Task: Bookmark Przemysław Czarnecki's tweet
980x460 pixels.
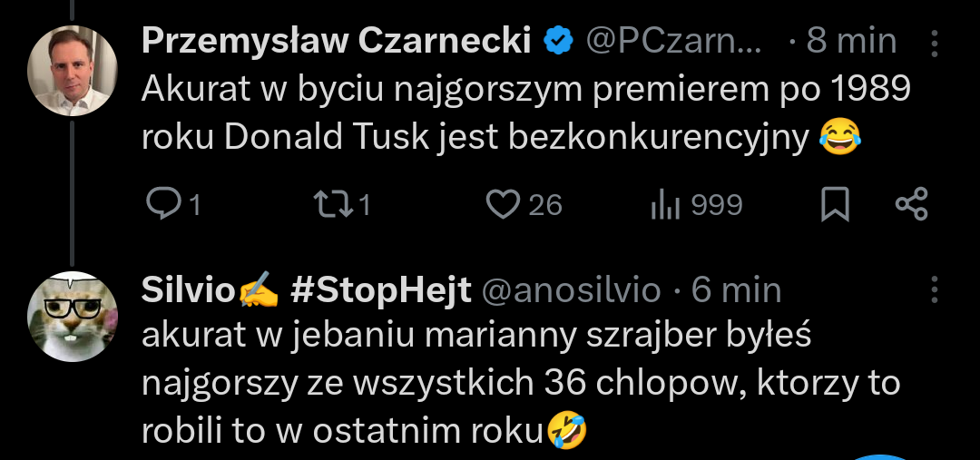Action: tap(835, 205)
